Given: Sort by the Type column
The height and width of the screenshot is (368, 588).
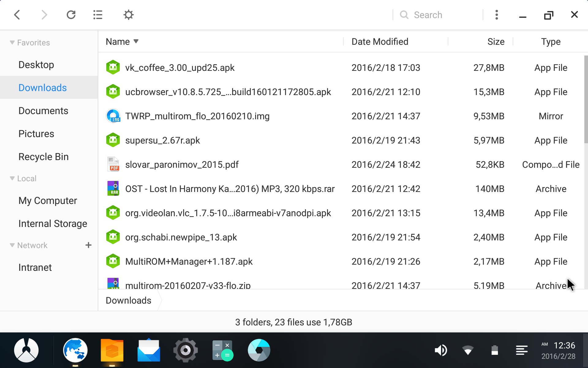Looking at the screenshot, I should (x=551, y=41).
